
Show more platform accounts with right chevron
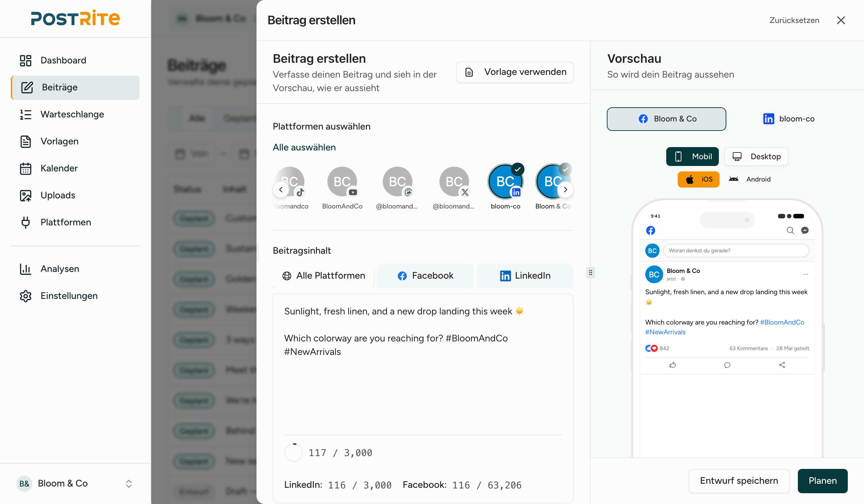[565, 190]
